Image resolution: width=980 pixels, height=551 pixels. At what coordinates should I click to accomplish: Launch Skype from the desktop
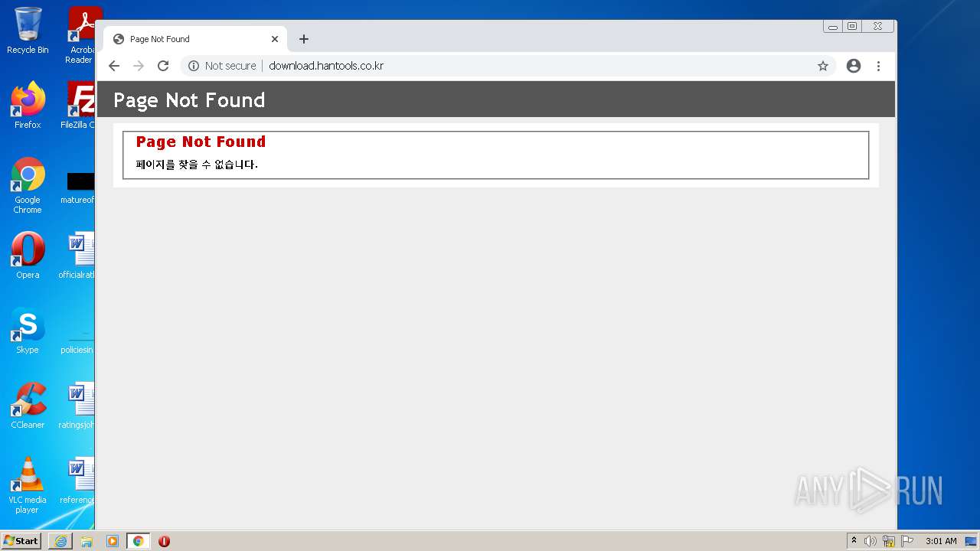(28, 330)
